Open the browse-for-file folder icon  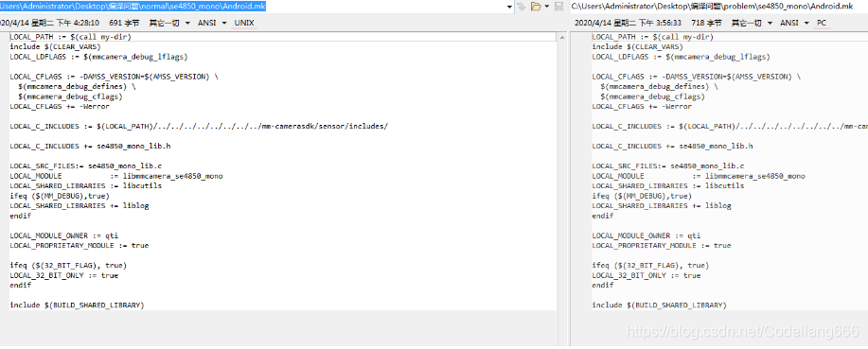[x=536, y=6]
